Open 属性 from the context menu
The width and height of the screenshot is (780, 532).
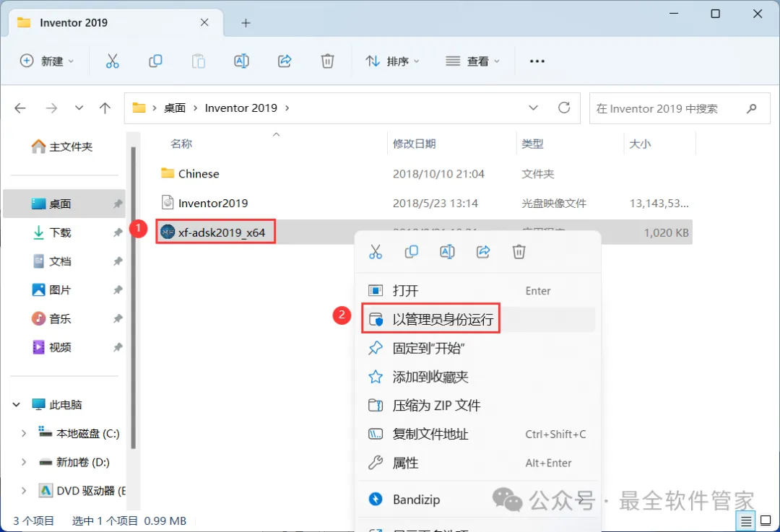coord(477,463)
